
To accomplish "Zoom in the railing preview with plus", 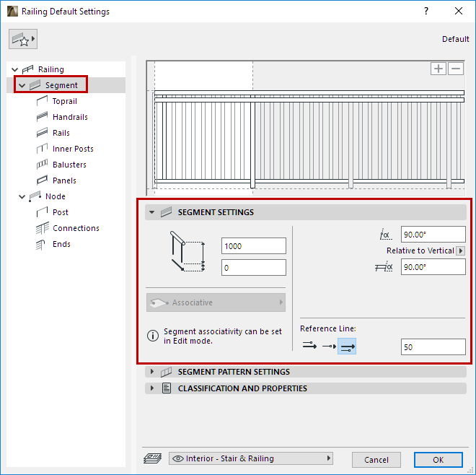I will pyautogui.click(x=438, y=69).
